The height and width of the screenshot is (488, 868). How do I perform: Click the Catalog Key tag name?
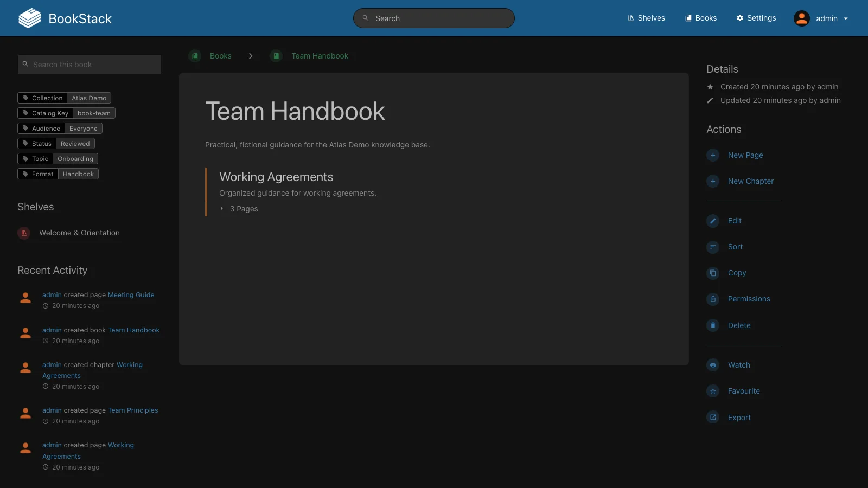tap(45, 113)
